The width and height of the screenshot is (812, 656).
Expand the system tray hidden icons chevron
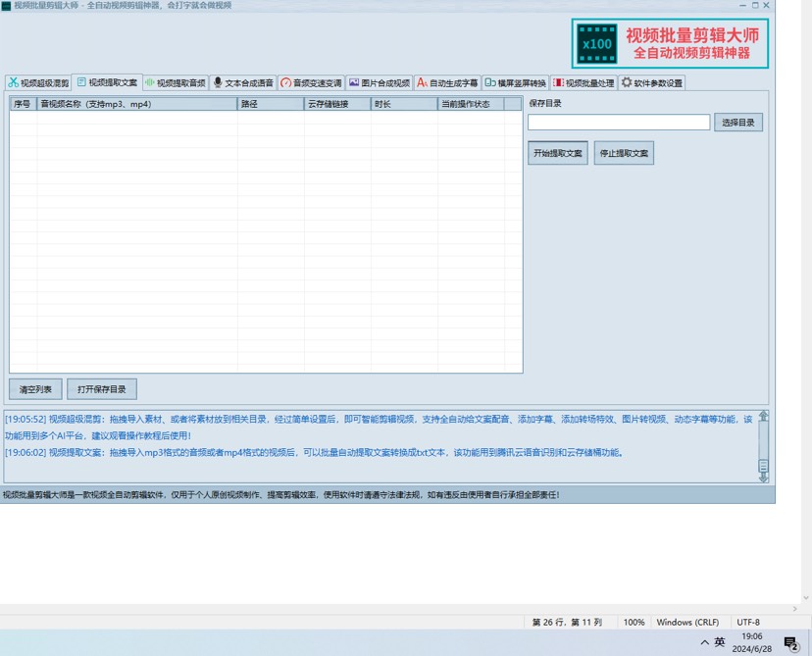point(704,643)
